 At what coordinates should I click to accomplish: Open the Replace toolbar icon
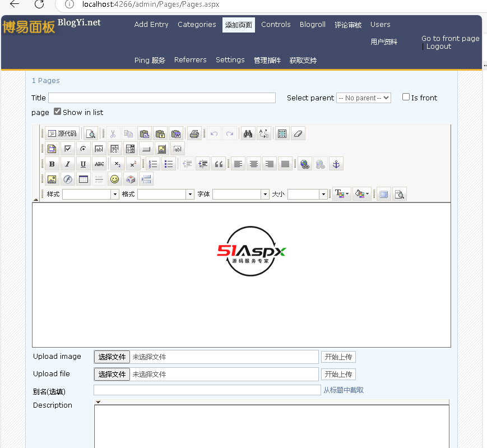tap(264, 133)
